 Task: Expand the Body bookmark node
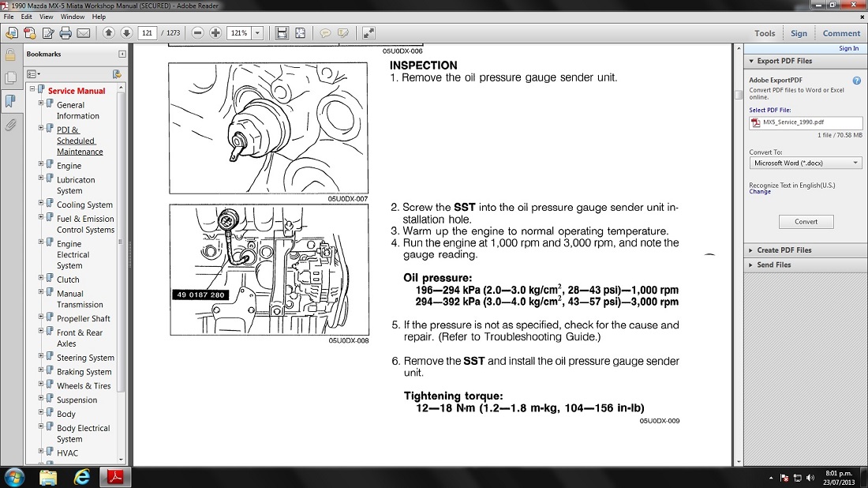[40, 412]
